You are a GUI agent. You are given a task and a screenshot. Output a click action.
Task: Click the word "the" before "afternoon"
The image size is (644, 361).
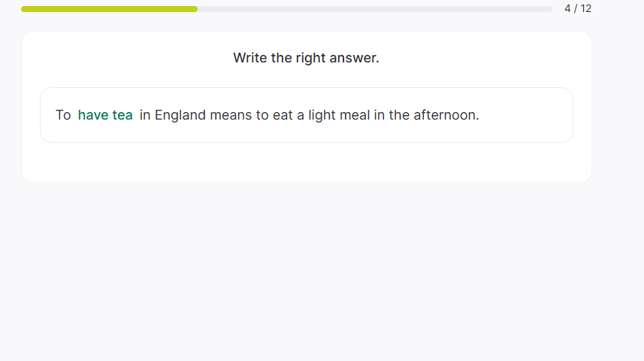[399, 115]
